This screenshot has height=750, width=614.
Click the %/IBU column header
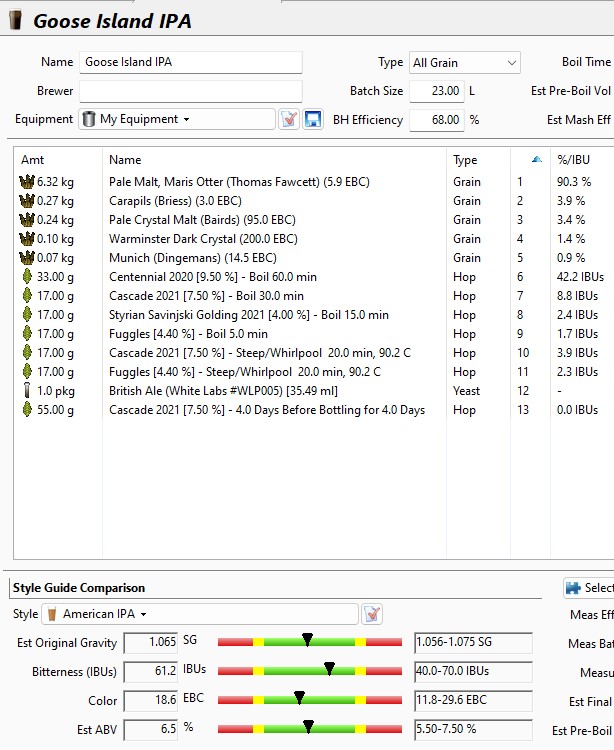580,160
